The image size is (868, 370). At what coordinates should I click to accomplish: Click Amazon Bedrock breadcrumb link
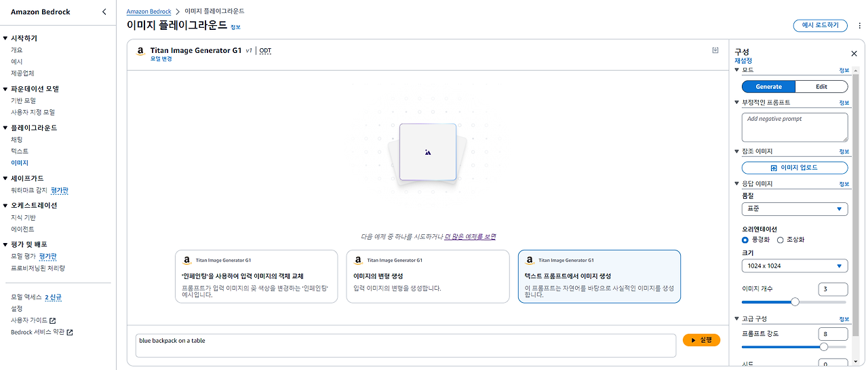click(x=149, y=12)
